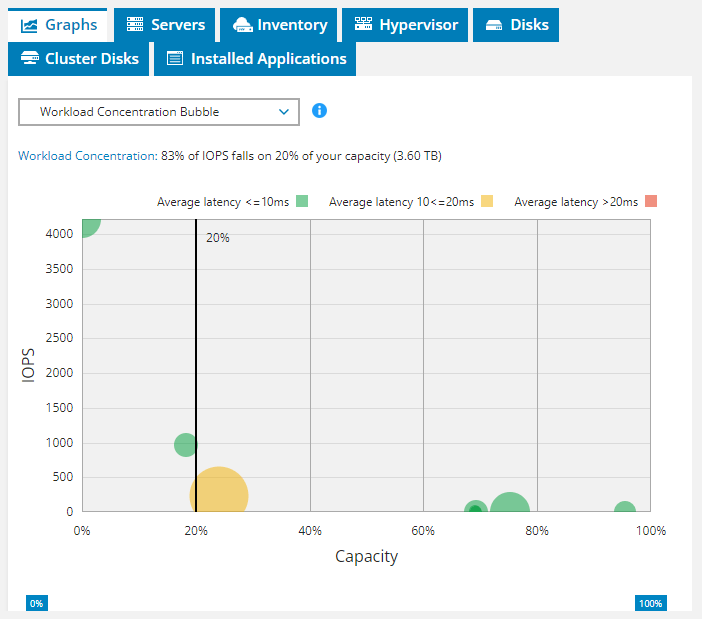
Task: Click the Hypervisor tab icon
Action: pyautogui.click(x=363, y=25)
